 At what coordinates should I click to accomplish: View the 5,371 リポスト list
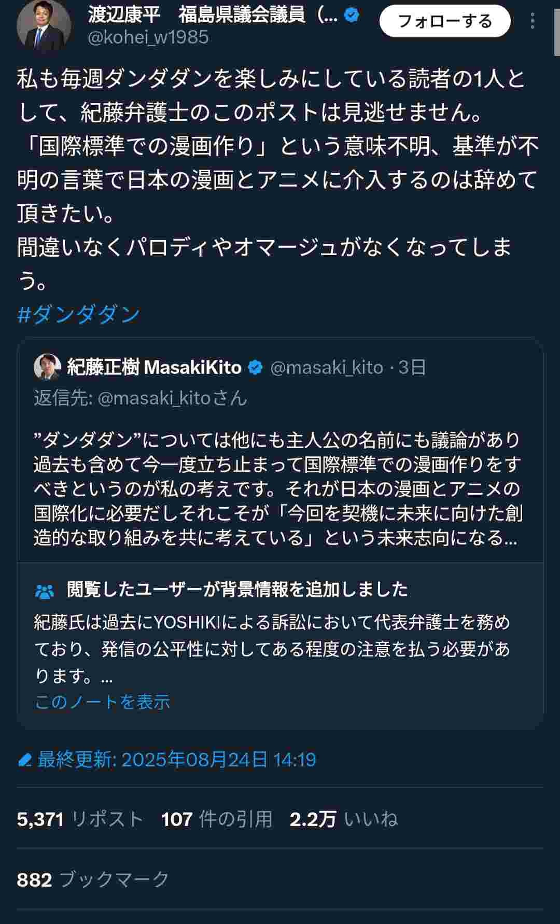point(80,819)
